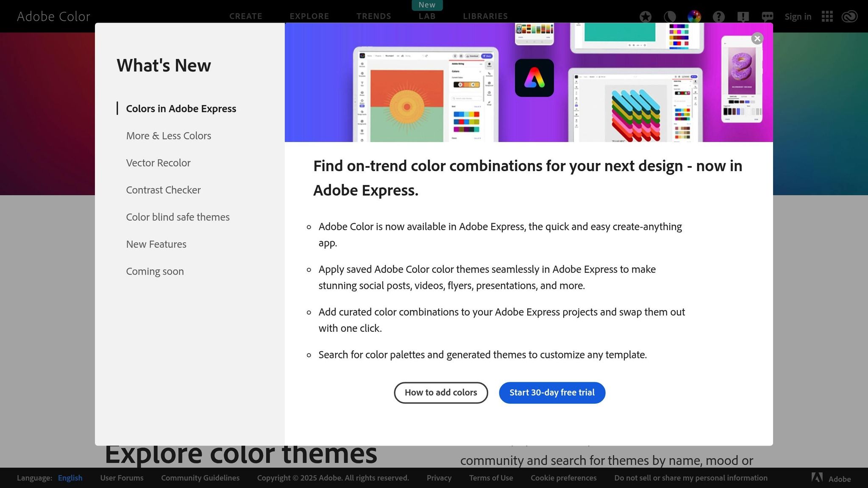Open the Help question mark icon
The image size is (868, 488).
(x=719, y=17)
